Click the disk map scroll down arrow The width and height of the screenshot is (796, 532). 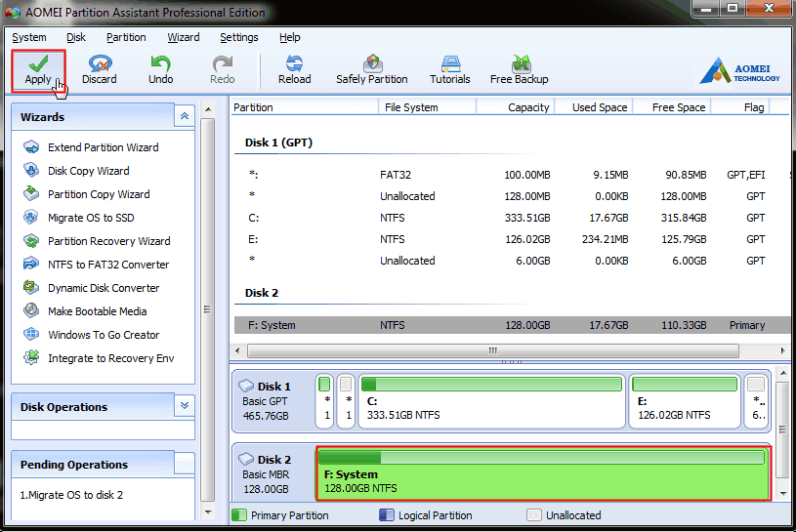coord(782,494)
